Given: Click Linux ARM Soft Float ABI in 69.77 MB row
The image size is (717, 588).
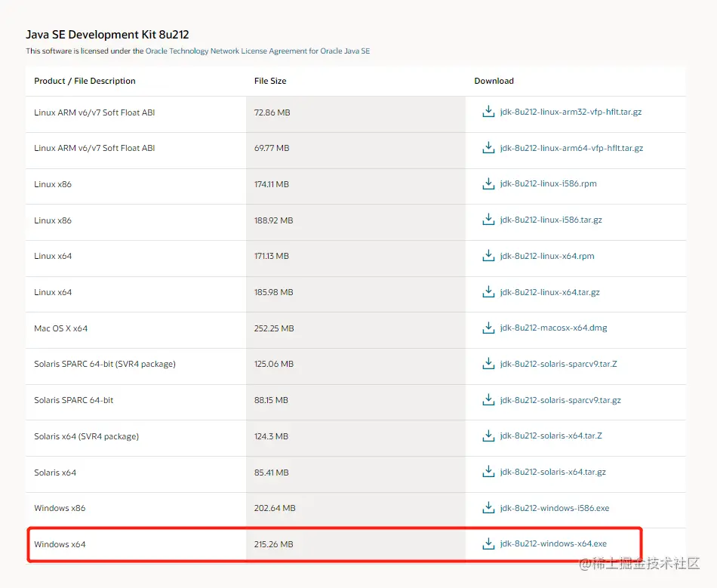Looking at the screenshot, I should tap(94, 148).
